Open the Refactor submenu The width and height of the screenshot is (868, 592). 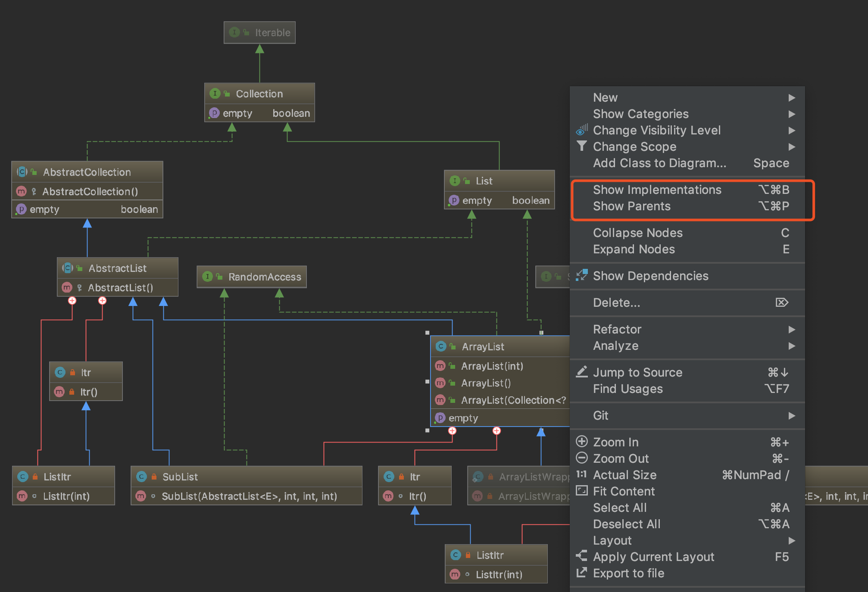(x=617, y=329)
